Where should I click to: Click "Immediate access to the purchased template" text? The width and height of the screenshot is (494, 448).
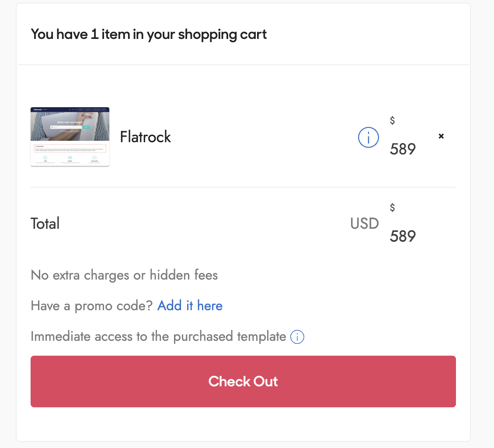[158, 337]
